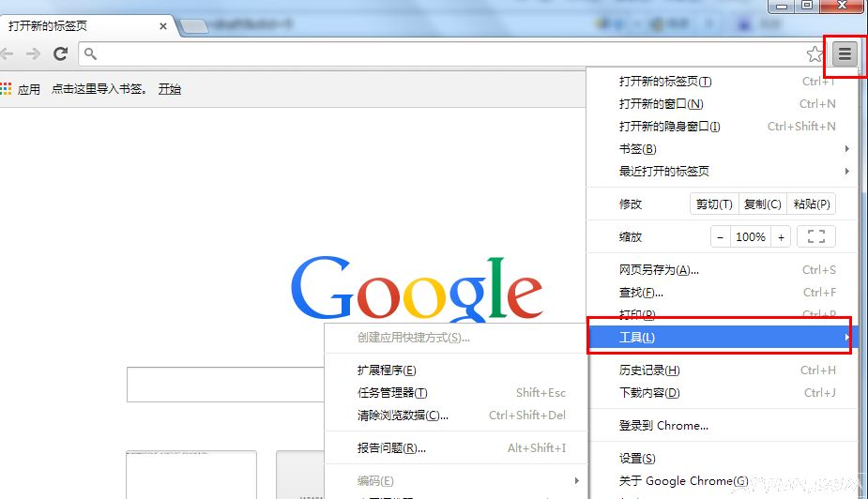
Task: Expand the 书签(B) submenu
Action: [x=722, y=149]
